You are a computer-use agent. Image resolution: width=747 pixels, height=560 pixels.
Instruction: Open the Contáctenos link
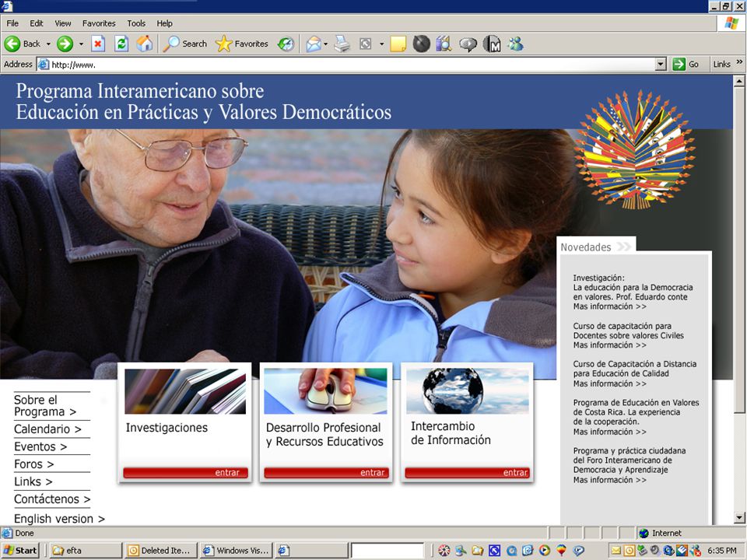[52, 499]
